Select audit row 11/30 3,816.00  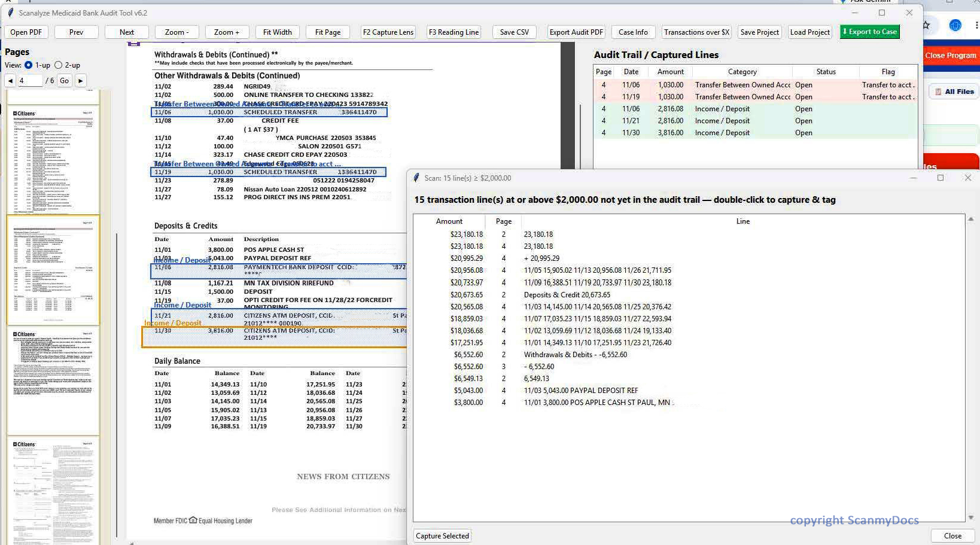click(x=755, y=133)
